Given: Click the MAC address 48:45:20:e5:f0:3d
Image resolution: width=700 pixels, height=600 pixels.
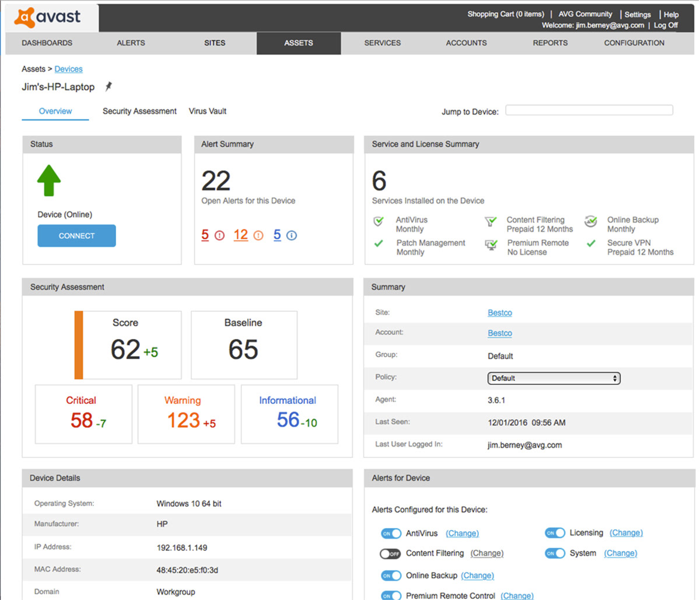Looking at the screenshot, I should [187, 570].
